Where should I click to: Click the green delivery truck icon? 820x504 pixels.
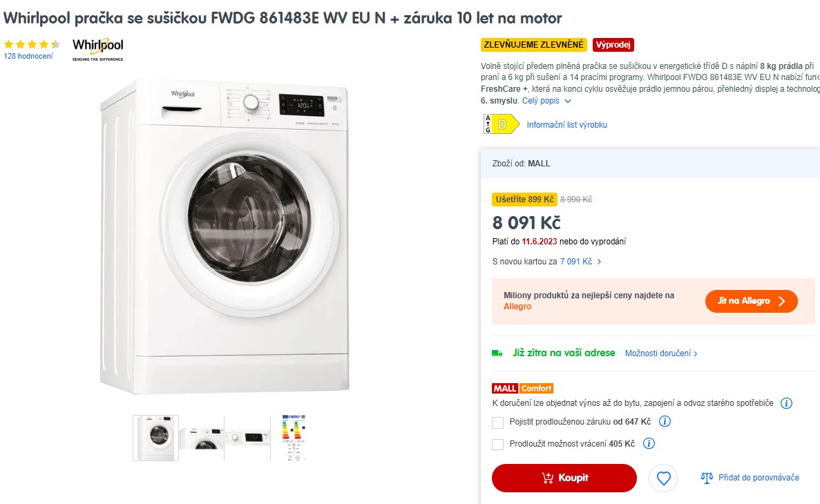click(497, 353)
